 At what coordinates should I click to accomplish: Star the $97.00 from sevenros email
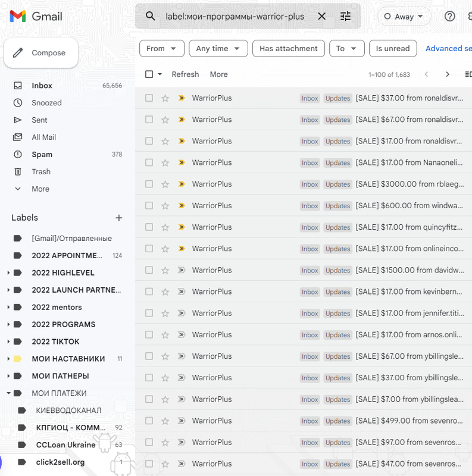click(x=165, y=442)
